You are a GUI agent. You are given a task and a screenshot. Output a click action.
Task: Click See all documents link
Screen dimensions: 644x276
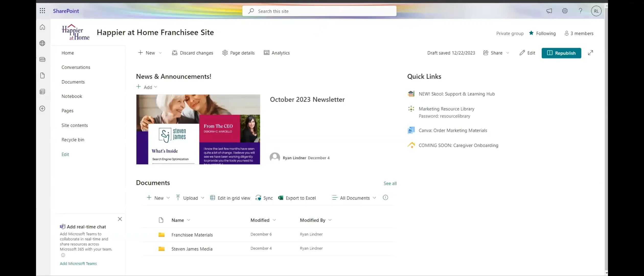[390, 183]
